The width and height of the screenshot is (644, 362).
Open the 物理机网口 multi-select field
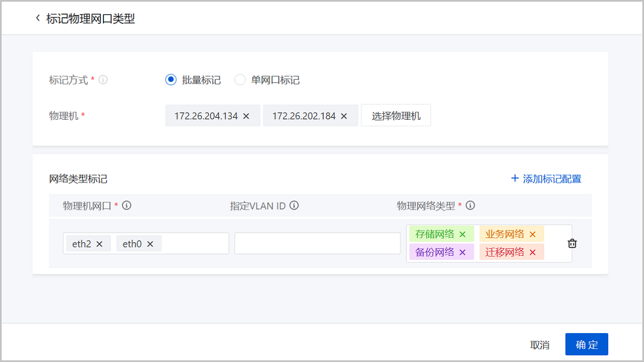(193, 244)
